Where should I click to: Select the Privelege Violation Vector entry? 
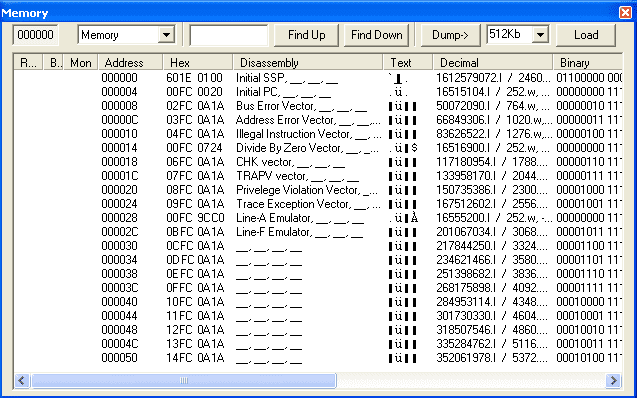pyautogui.click(x=307, y=190)
